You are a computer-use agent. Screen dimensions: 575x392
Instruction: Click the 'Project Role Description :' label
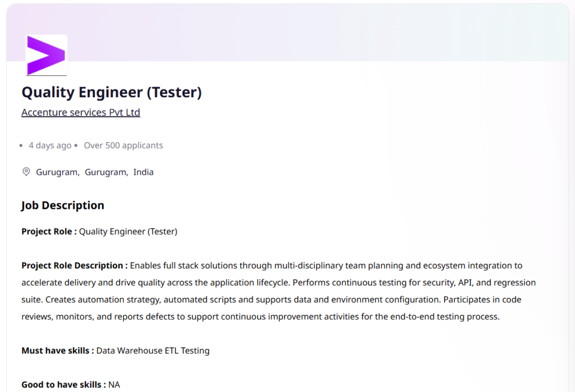[x=75, y=266]
